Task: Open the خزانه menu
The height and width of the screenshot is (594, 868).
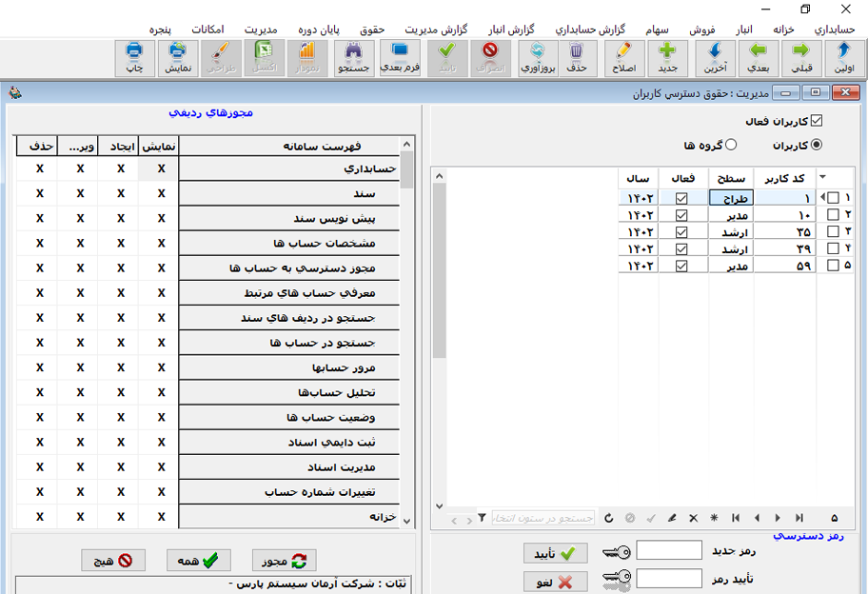Action: pyautogui.click(x=784, y=30)
